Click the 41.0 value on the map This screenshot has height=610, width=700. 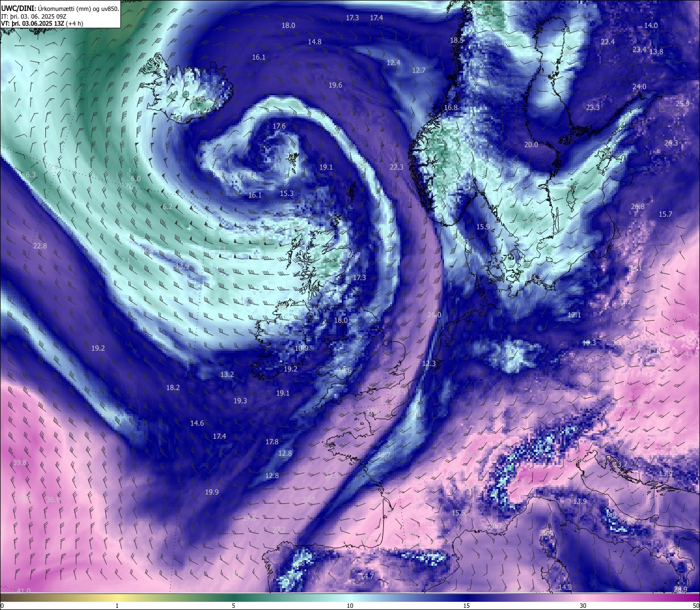[24, 590]
